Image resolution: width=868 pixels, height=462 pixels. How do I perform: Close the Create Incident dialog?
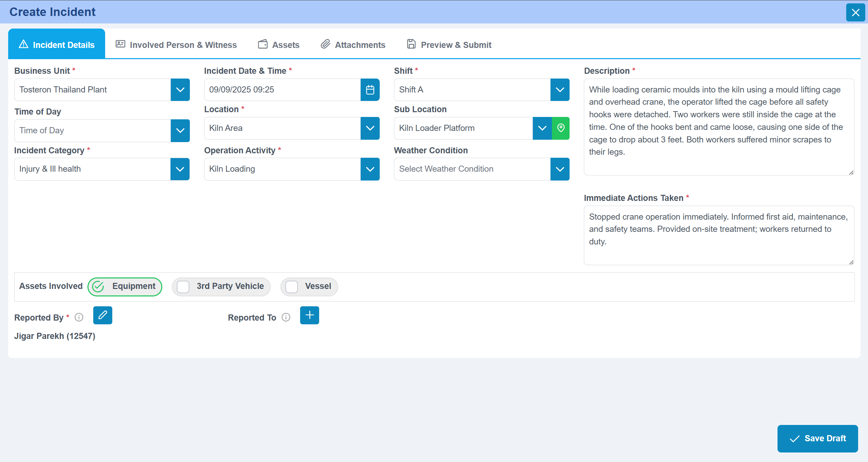(x=855, y=13)
